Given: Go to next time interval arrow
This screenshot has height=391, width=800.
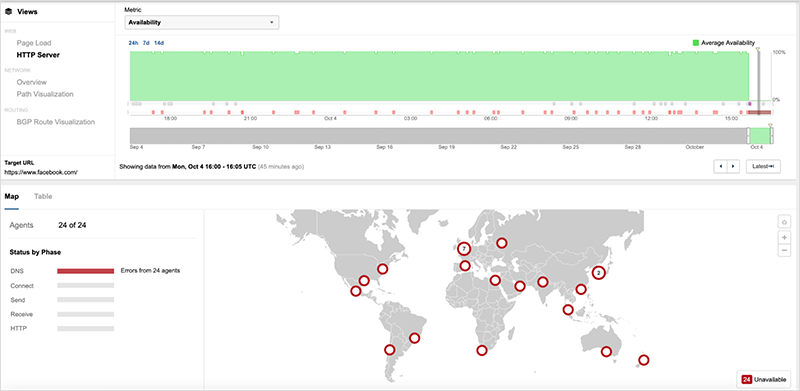Looking at the screenshot, I should [733, 166].
